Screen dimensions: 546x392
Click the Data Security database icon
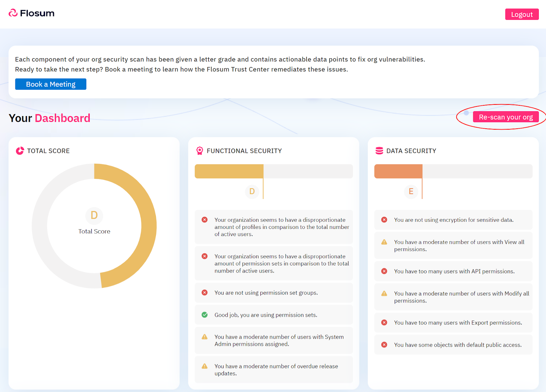click(379, 151)
